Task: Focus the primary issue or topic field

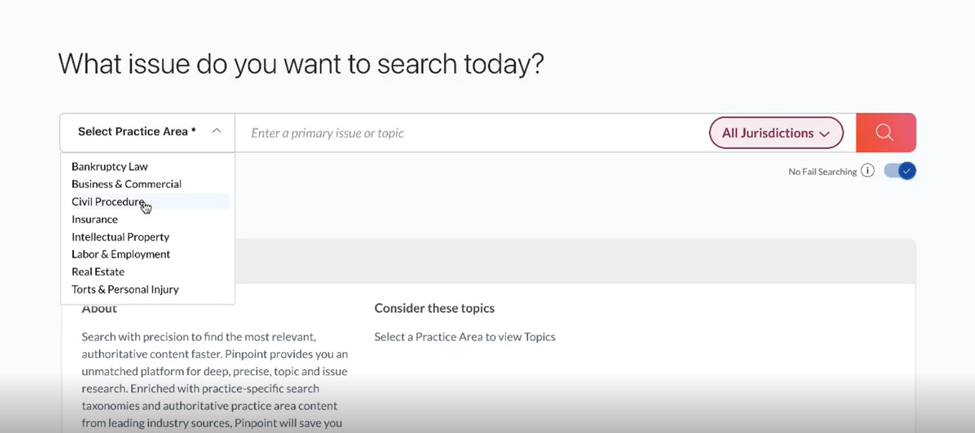Action: (x=473, y=133)
